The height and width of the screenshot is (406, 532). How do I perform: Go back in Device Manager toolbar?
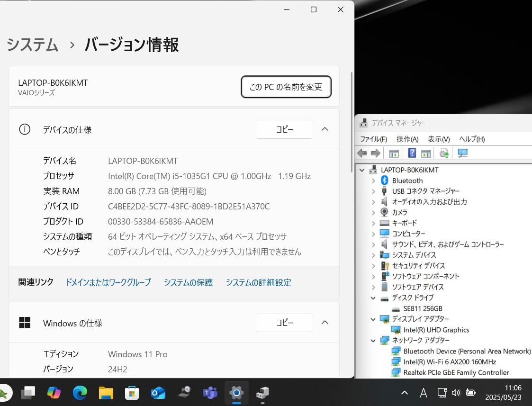point(362,153)
